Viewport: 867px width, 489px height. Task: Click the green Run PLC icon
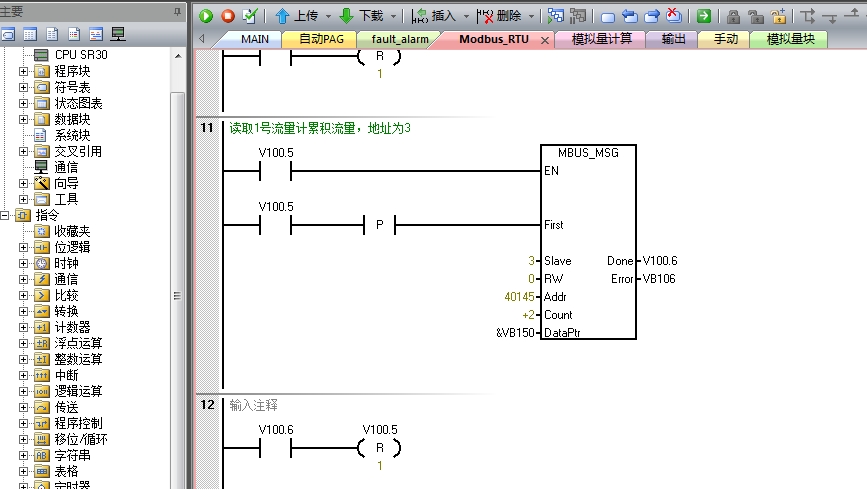(x=206, y=16)
